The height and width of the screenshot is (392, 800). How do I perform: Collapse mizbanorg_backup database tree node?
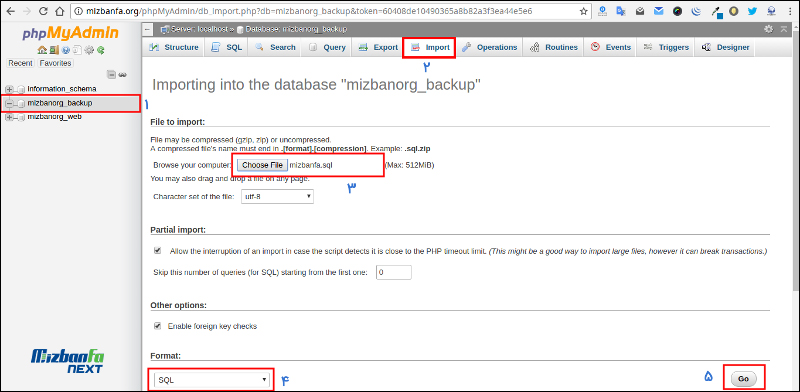pyautogui.click(x=9, y=103)
